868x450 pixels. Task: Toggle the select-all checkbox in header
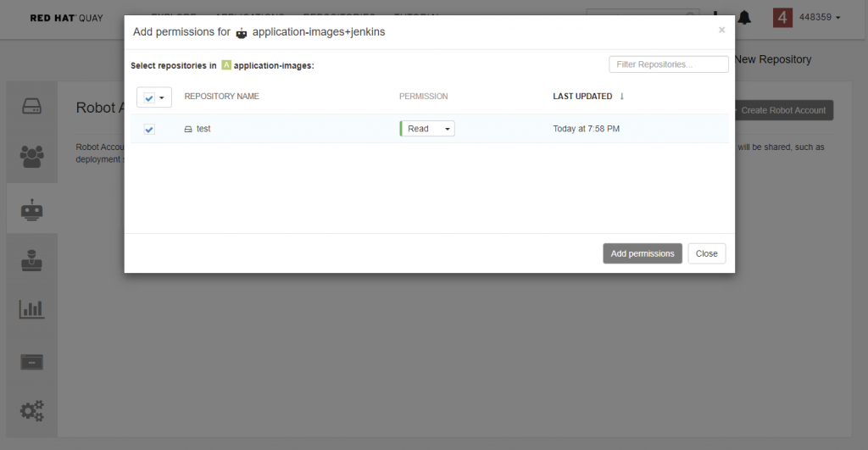149,98
